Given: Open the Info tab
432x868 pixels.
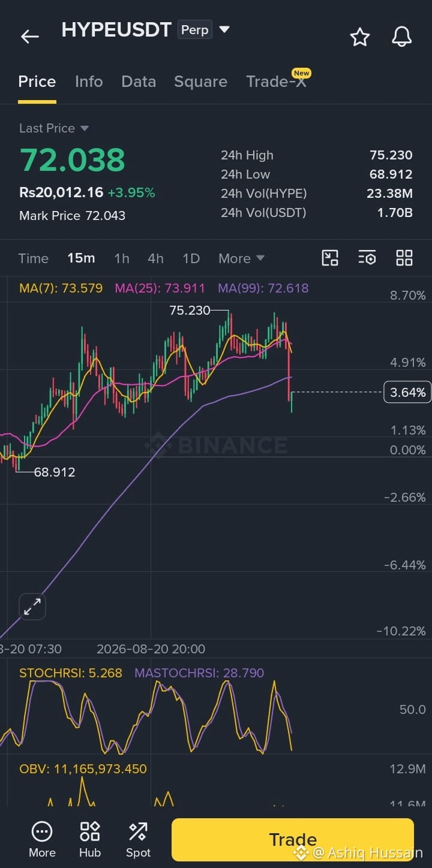Looking at the screenshot, I should (x=89, y=82).
